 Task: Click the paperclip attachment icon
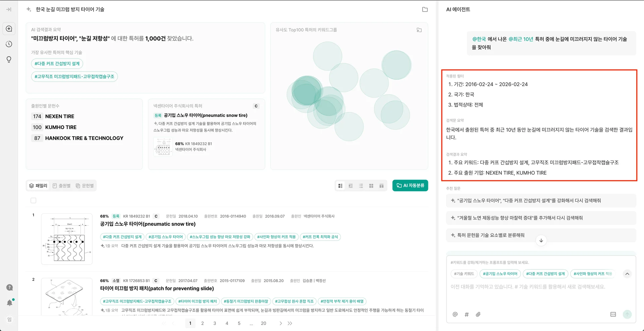pyautogui.click(x=478, y=314)
